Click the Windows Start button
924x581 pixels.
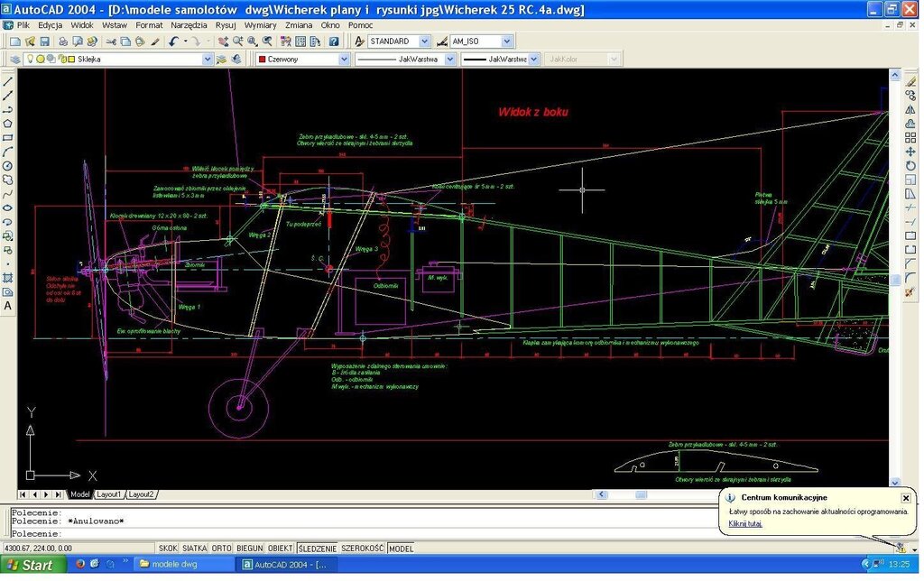33,565
